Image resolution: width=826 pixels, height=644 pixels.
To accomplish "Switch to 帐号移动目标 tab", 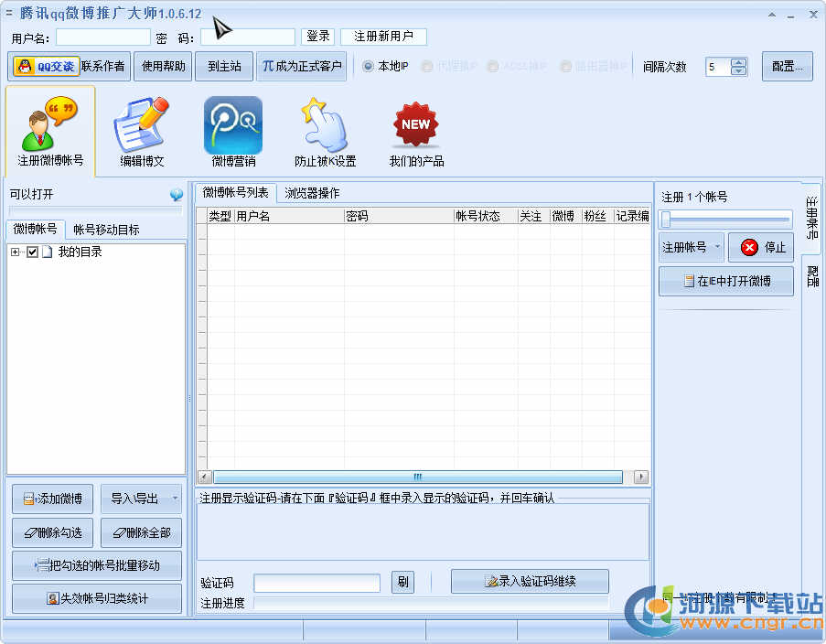I will [106, 230].
